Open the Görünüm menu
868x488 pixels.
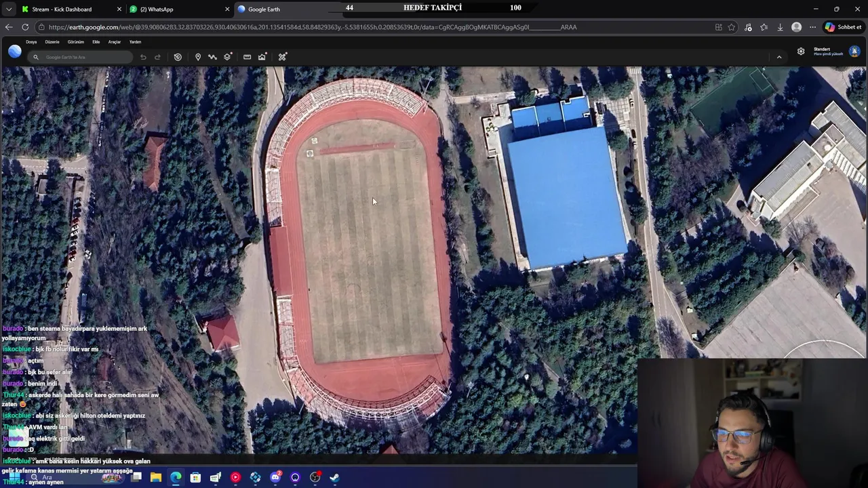click(x=76, y=42)
